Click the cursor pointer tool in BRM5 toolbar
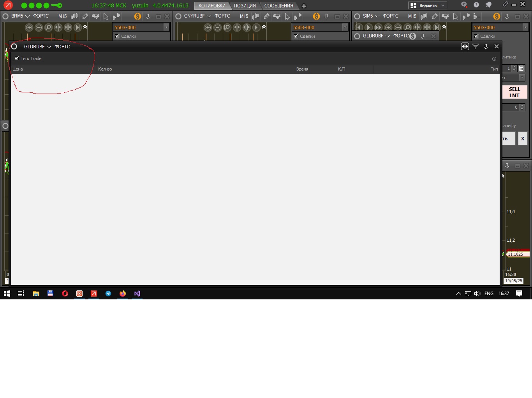The height and width of the screenshot is (398, 532). 106,16
